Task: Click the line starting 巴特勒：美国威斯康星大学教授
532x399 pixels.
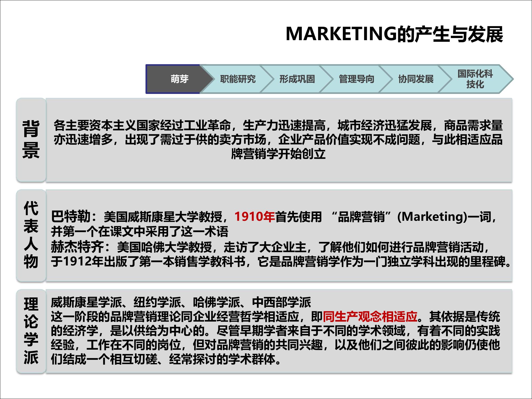Action: pos(274,217)
